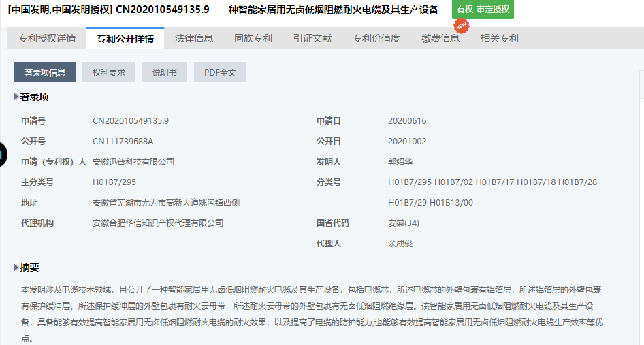Collapse the 著录项 section triangle
This screenshot has height=345, width=644.
(16, 97)
